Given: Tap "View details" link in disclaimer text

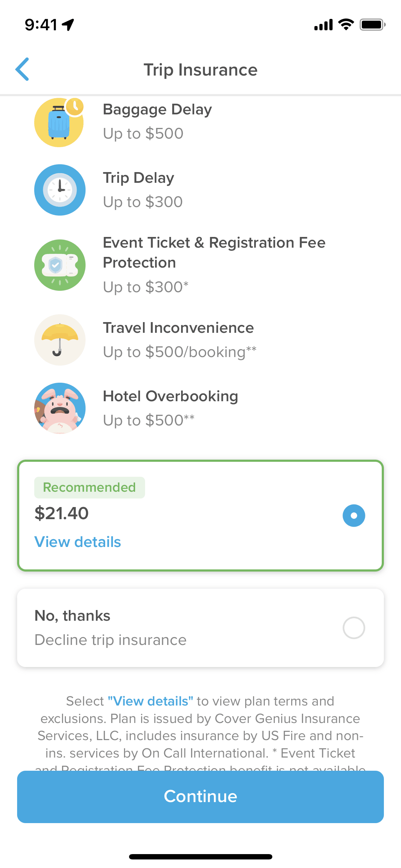Looking at the screenshot, I should 150,701.
